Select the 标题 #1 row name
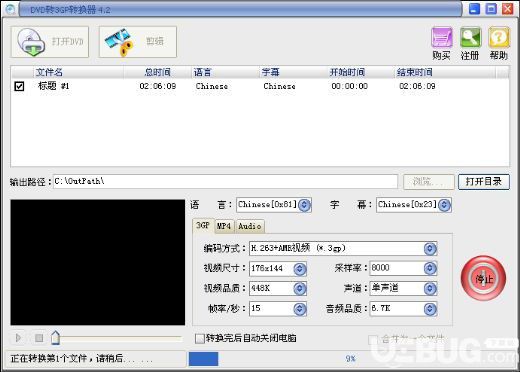The image size is (520, 372). [x=53, y=86]
